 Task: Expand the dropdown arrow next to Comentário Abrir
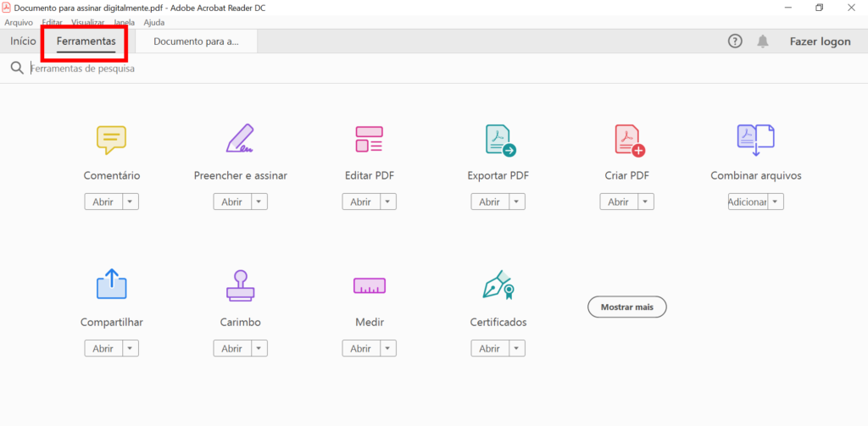[130, 202]
